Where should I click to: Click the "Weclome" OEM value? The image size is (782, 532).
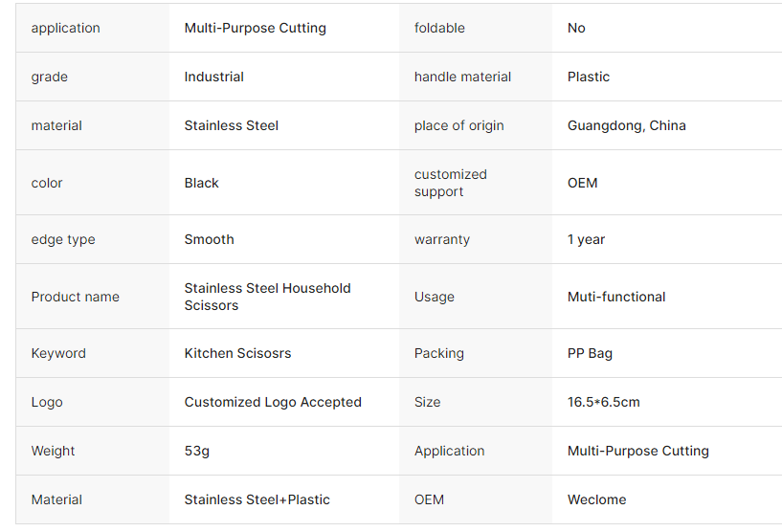[x=596, y=499]
